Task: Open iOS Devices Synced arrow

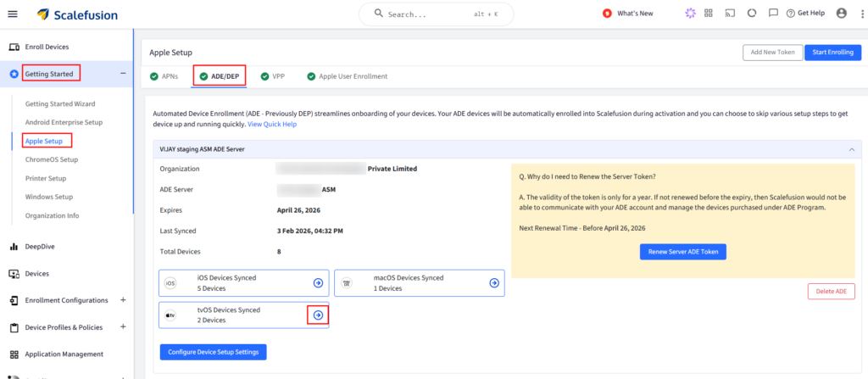Action: click(x=318, y=283)
